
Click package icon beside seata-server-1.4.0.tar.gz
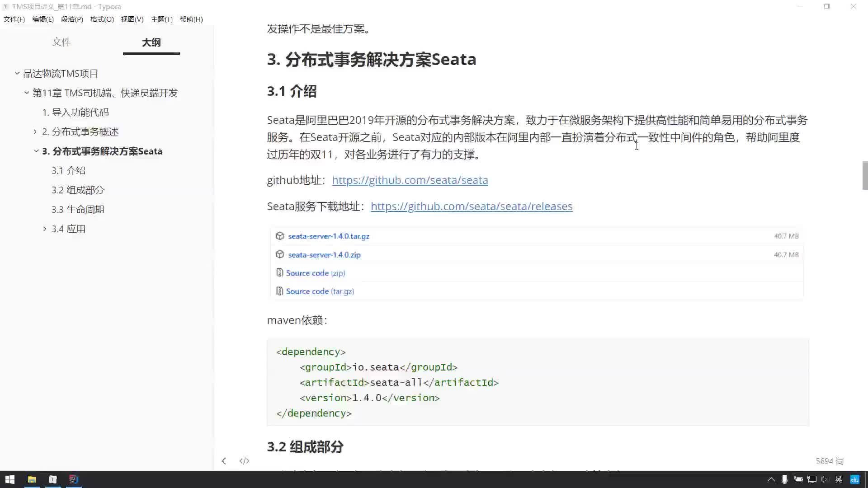(x=280, y=236)
